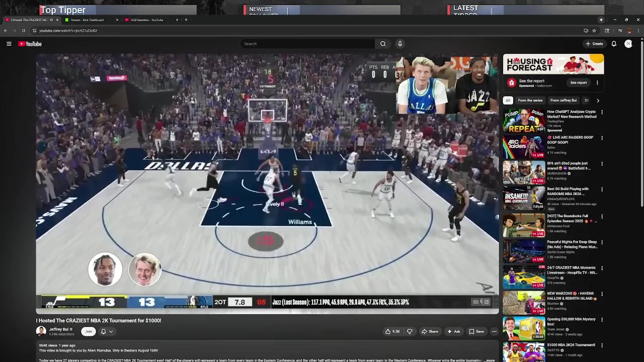Open more actions beside Save

(x=494, y=331)
